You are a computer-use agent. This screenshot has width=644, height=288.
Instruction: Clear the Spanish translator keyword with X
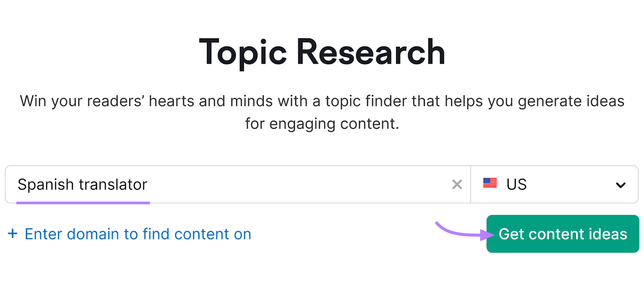pyautogui.click(x=457, y=184)
